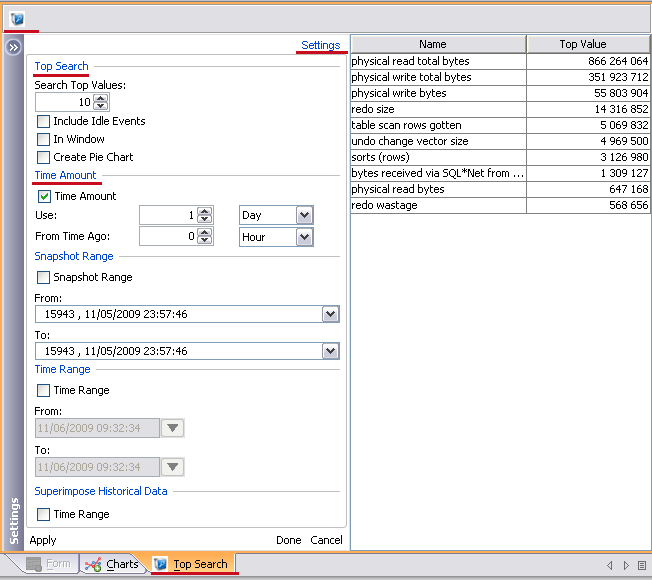The height and width of the screenshot is (580, 652).
Task: Open the Hour unit dropdown
Action: point(304,237)
